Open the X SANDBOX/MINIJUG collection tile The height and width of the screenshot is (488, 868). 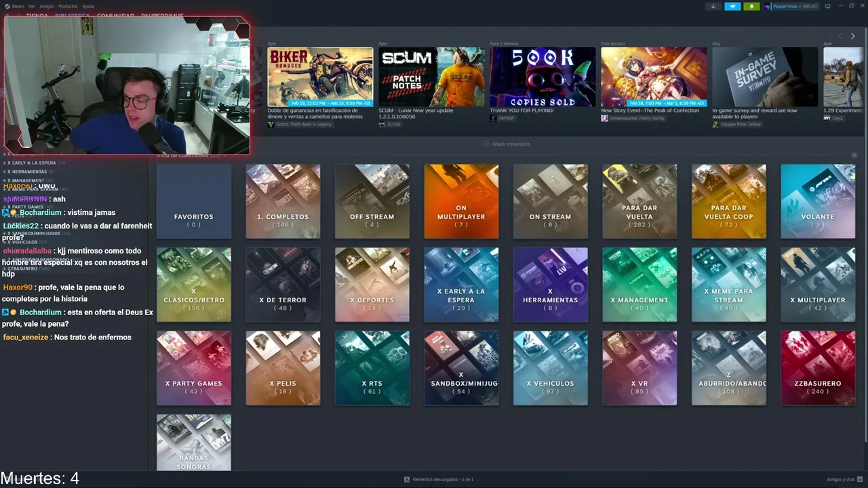tap(461, 368)
